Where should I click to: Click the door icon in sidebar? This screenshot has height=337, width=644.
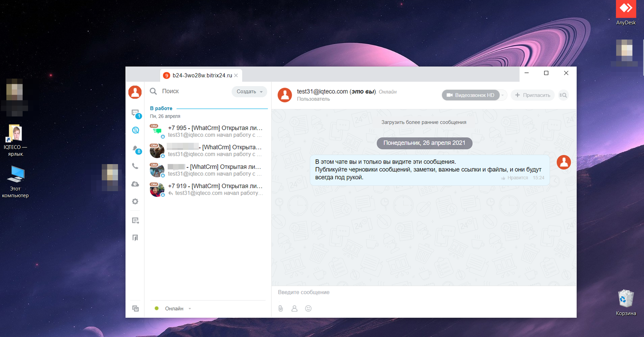click(x=135, y=238)
